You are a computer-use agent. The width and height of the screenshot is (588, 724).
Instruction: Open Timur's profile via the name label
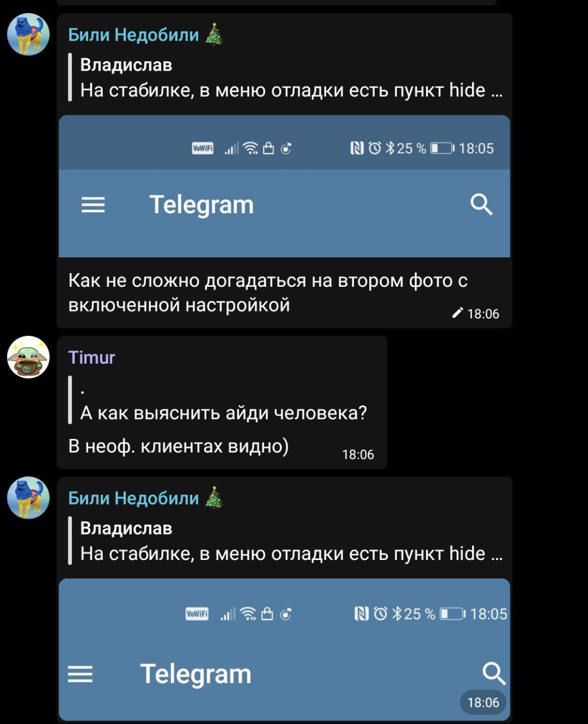92,357
